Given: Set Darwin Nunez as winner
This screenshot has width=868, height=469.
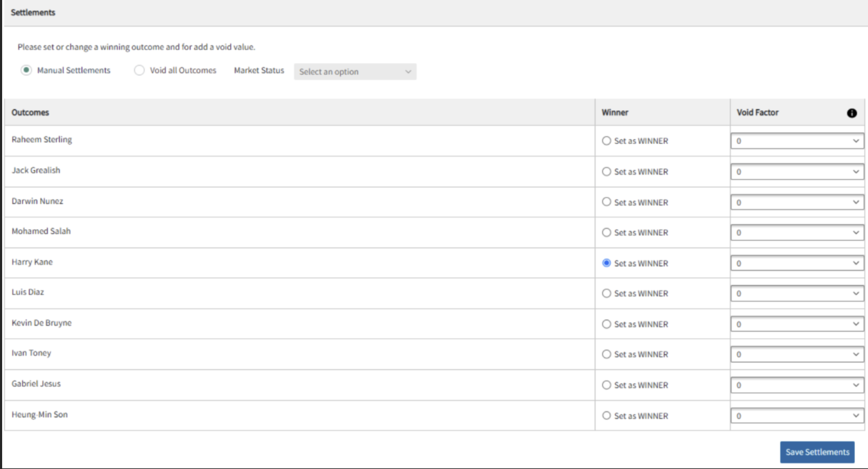Looking at the screenshot, I should (607, 202).
